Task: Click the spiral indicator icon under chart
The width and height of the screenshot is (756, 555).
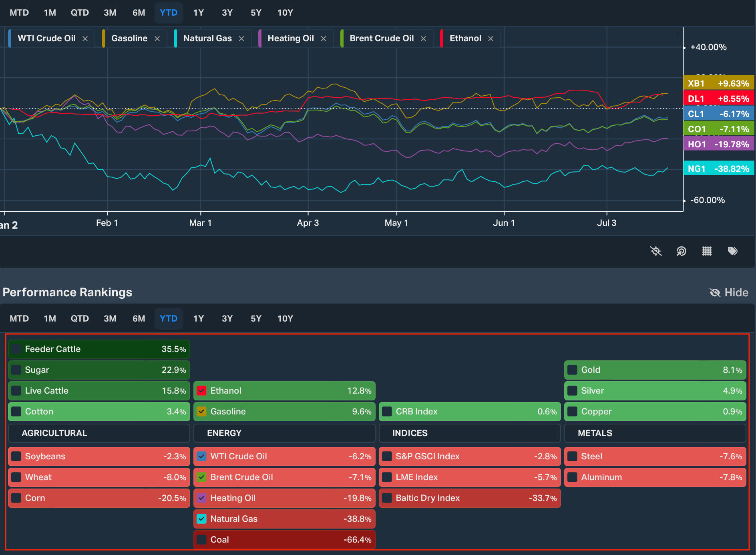Action: tap(681, 251)
